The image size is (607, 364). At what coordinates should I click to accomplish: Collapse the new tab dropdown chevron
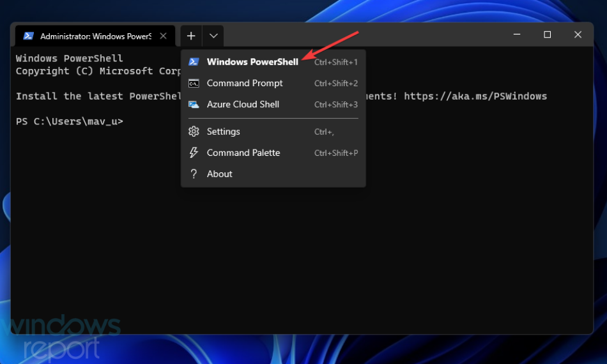[213, 36]
